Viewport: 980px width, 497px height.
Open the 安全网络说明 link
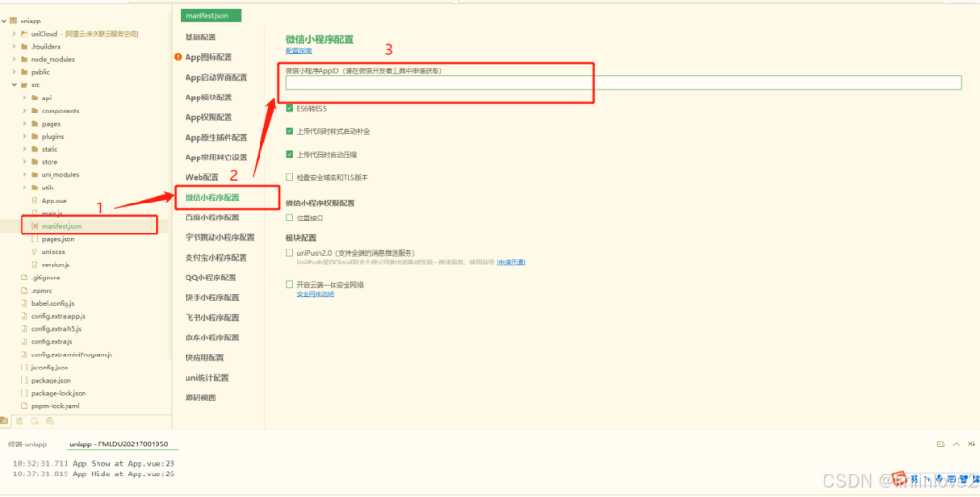pos(315,294)
